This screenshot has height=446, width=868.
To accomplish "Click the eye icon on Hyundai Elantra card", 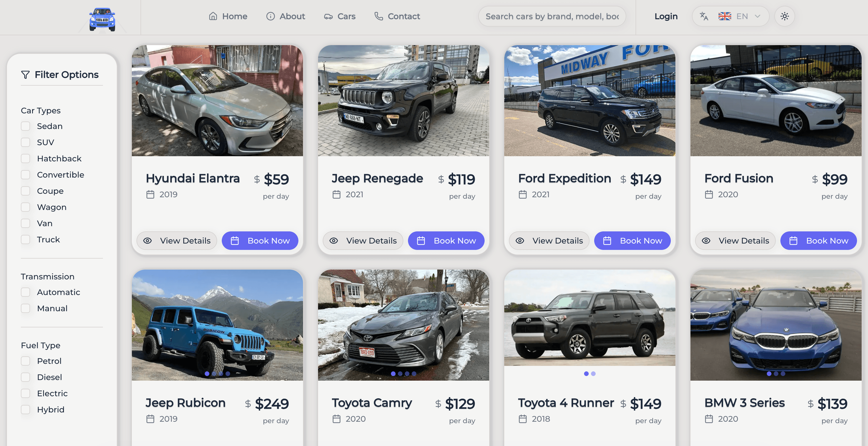I will tap(147, 240).
